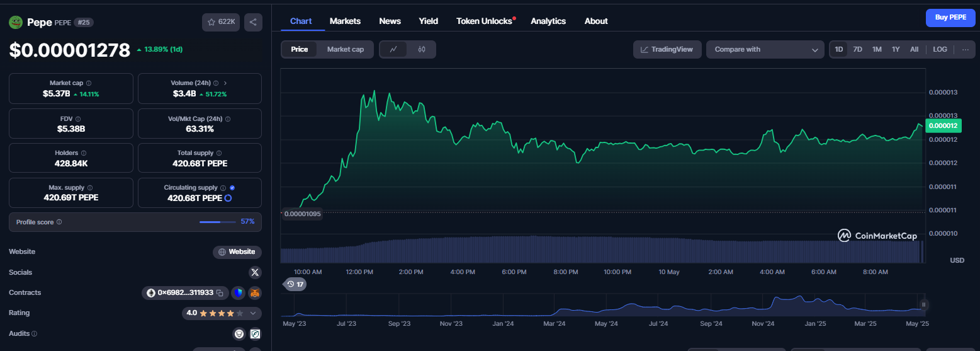Click the Pepe frog logo icon
The height and width of the screenshot is (351, 980).
pyautogui.click(x=16, y=22)
